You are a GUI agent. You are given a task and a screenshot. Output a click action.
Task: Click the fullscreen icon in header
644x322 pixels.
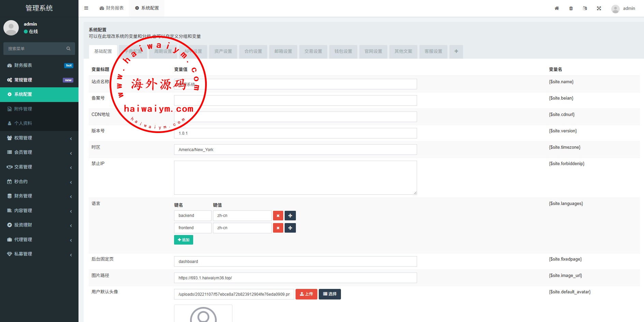[x=599, y=8]
